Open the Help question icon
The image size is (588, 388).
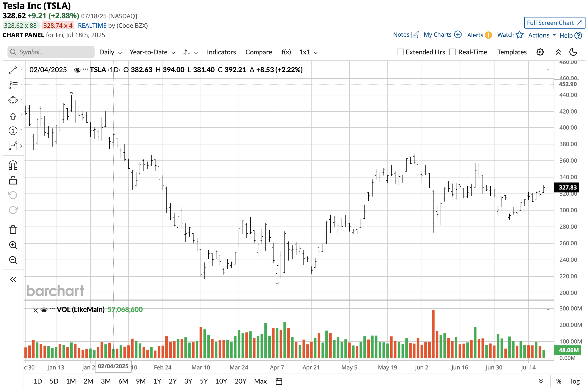578,35
